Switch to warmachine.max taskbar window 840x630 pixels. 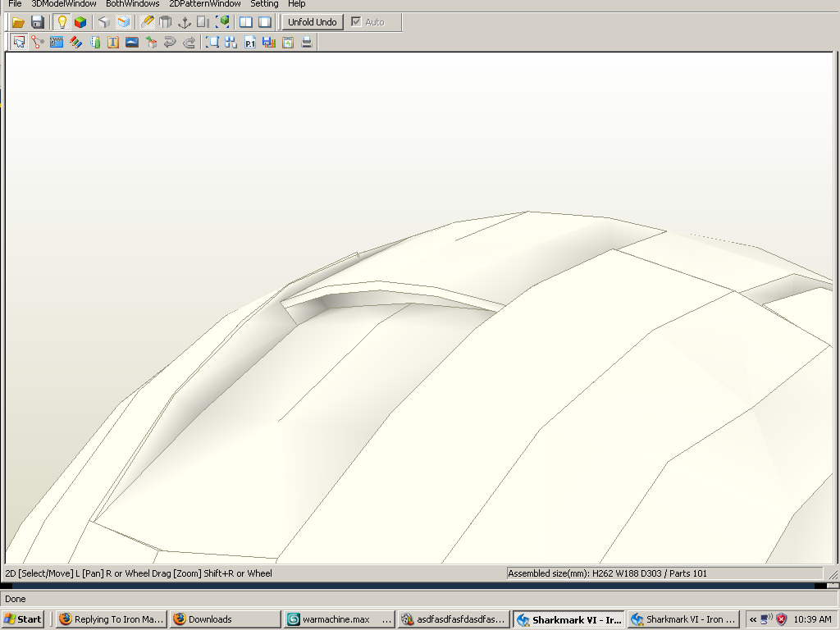[340, 619]
